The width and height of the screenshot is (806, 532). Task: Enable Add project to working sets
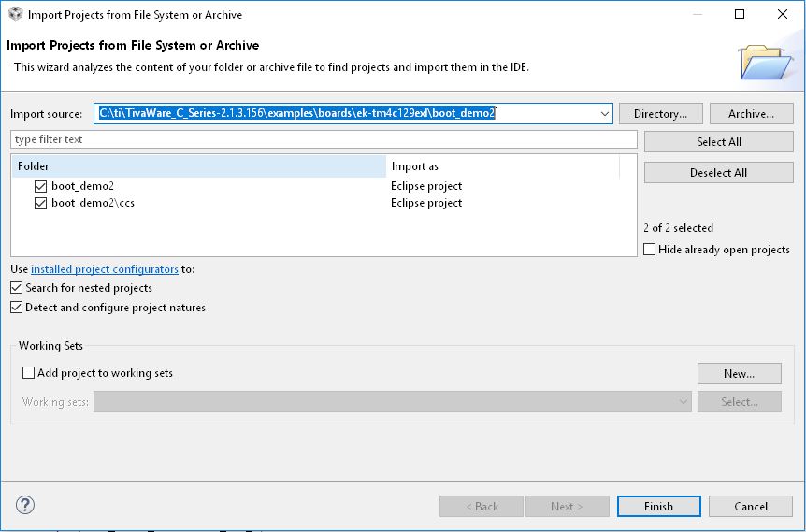coord(28,373)
